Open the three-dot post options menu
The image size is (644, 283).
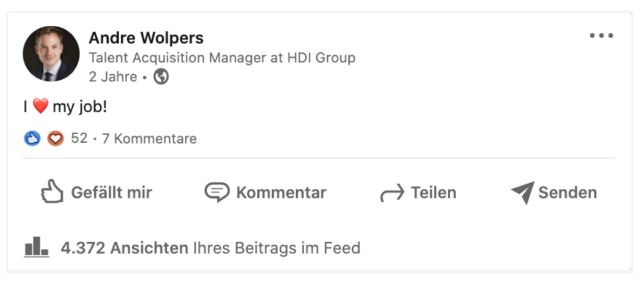(x=601, y=36)
